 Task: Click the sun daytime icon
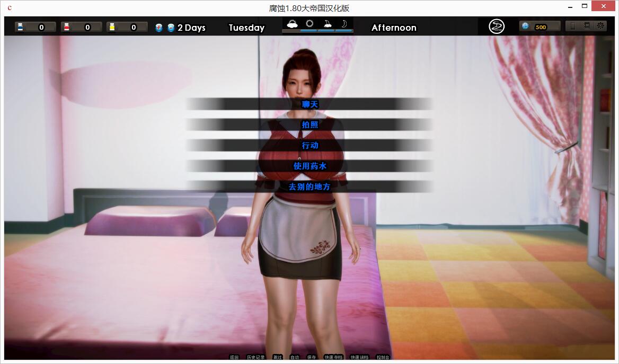pyautogui.click(x=309, y=24)
